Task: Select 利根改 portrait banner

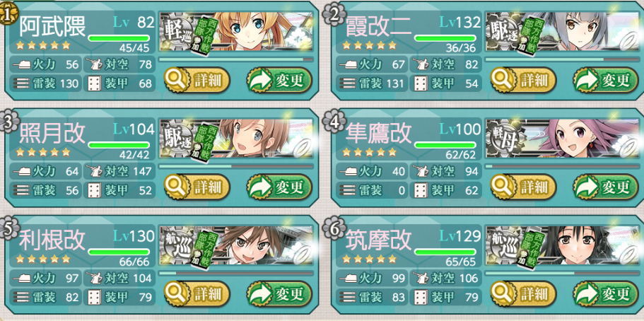Action: (235, 246)
